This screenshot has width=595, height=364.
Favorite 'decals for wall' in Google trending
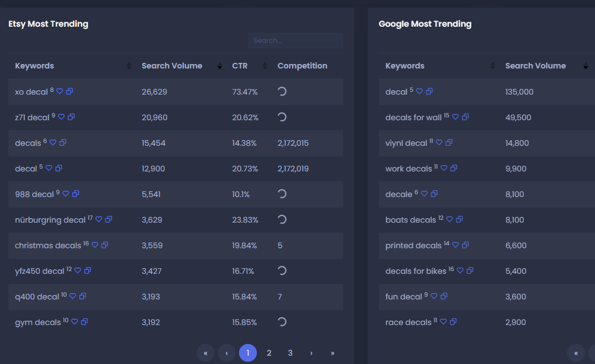pyautogui.click(x=455, y=117)
